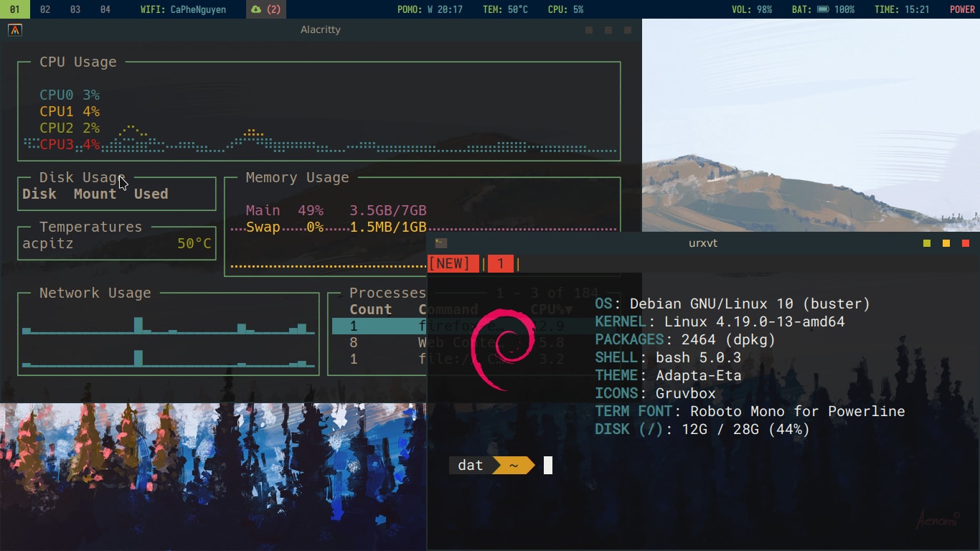Click the Network Usage panel title
This screenshot has width=980, height=551.
[x=95, y=293]
